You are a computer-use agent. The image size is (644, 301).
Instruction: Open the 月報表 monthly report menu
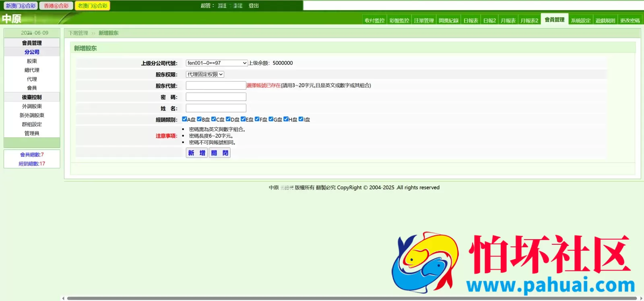pos(508,20)
